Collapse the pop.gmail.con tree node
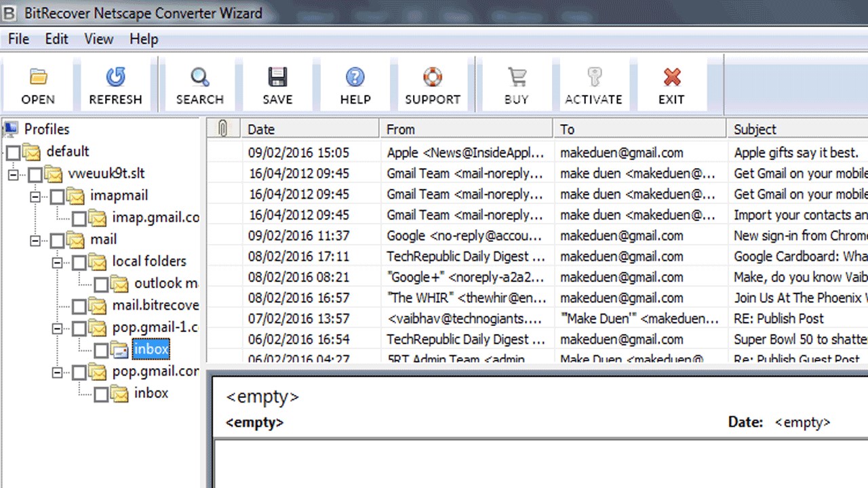This screenshot has width=868, height=488. pyautogui.click(x=57, y=371)
